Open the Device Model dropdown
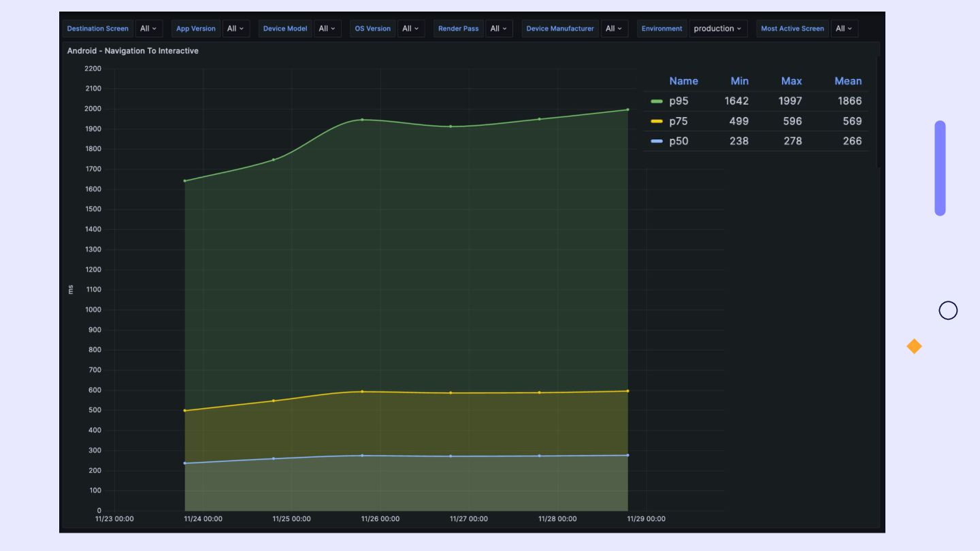The width and height of the screenshot is (980, 551). tap(327, 29)
